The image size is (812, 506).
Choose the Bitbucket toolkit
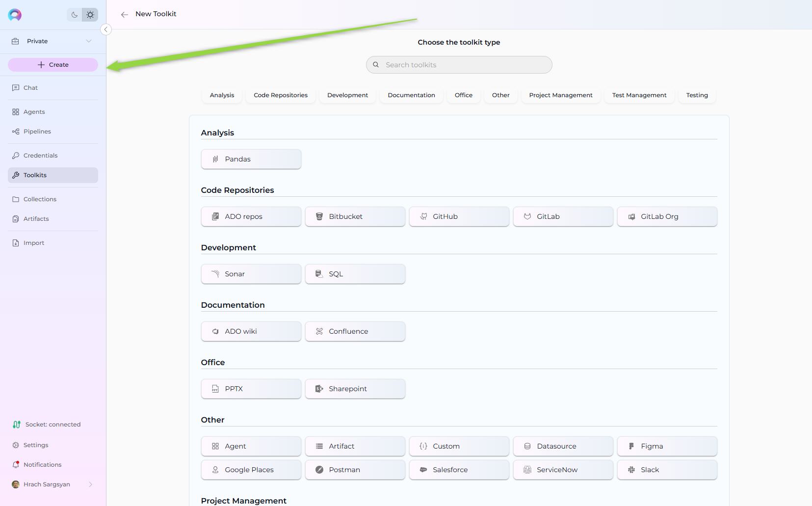point(355,216)
